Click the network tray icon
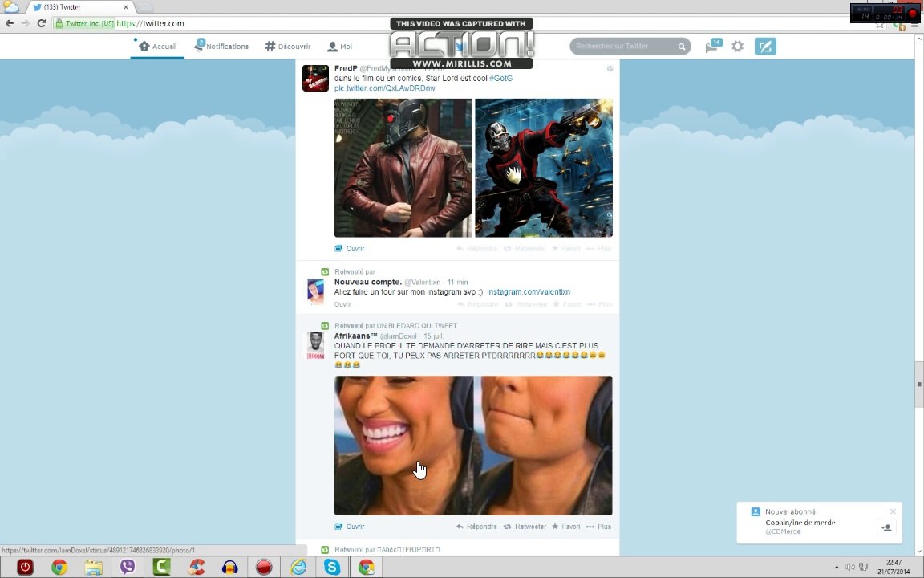Image resolution: width=924 pixels, height=578 pixels. coord(863,568)
